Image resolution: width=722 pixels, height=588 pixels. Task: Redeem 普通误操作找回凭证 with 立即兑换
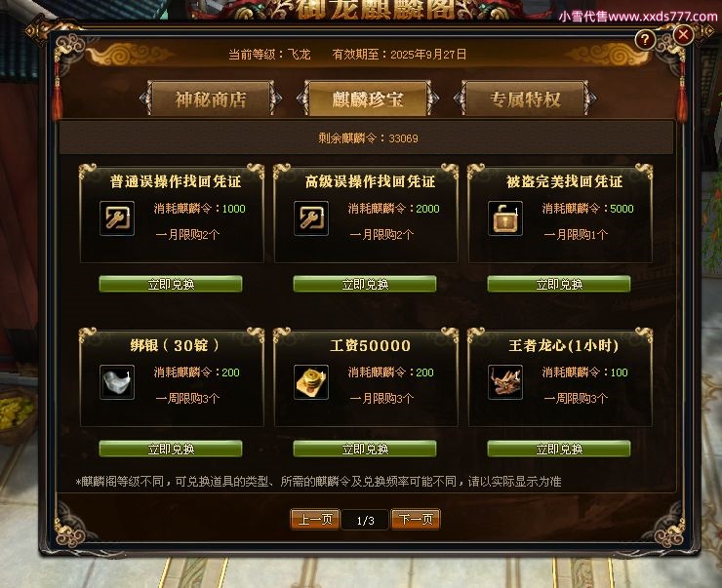pos(171,284)
